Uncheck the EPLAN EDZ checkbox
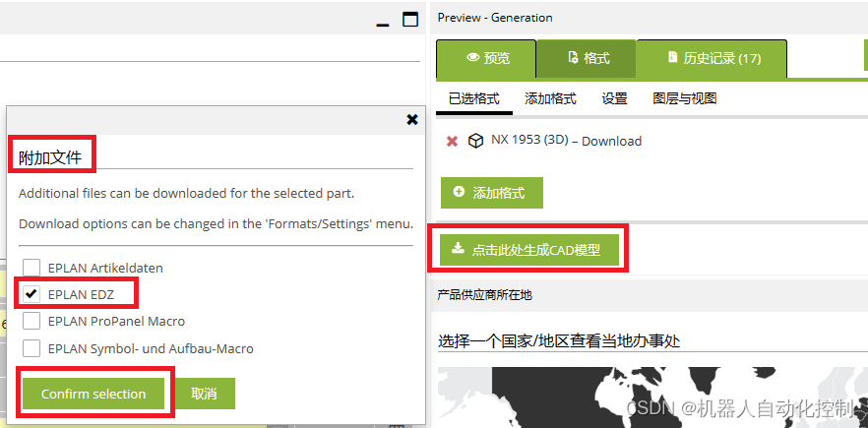Screen dimensions: 868x428 31,294
